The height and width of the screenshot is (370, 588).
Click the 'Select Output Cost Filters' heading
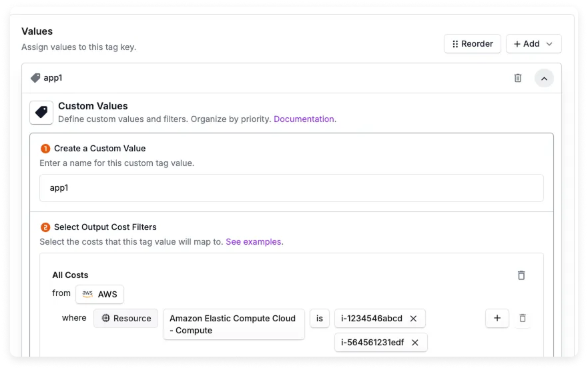[x=105, y=227]
